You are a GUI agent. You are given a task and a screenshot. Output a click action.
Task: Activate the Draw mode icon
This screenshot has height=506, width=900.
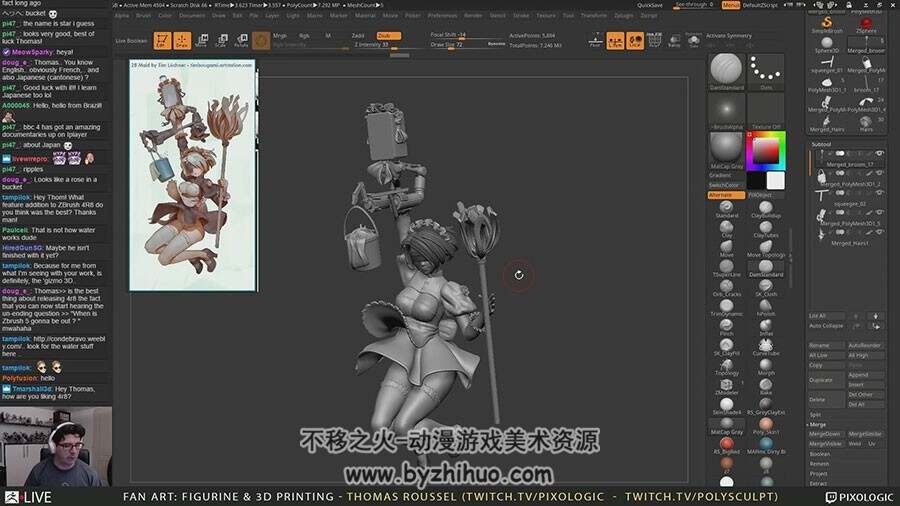tap(183, 40)
